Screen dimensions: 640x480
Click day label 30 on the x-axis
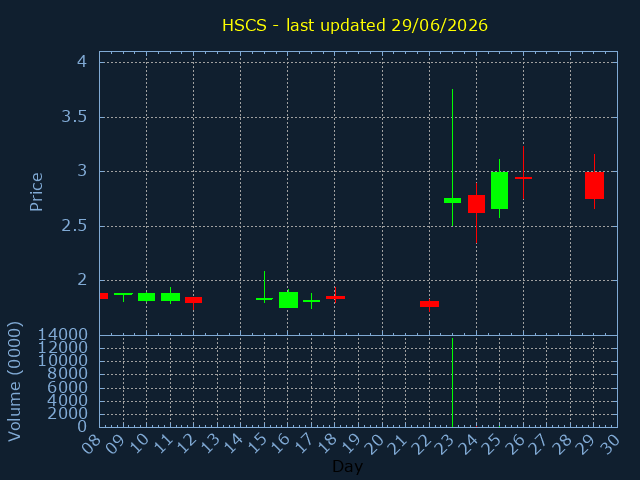click(609, 444)
